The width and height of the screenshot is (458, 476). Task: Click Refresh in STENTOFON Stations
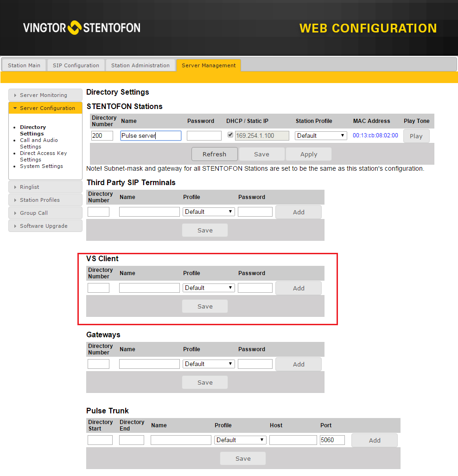point(215,154)
